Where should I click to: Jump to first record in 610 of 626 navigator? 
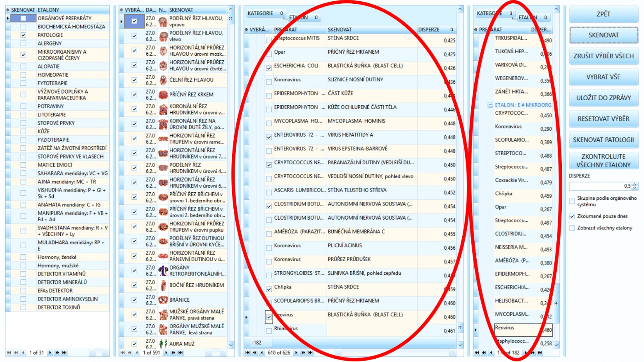(247, 353)
